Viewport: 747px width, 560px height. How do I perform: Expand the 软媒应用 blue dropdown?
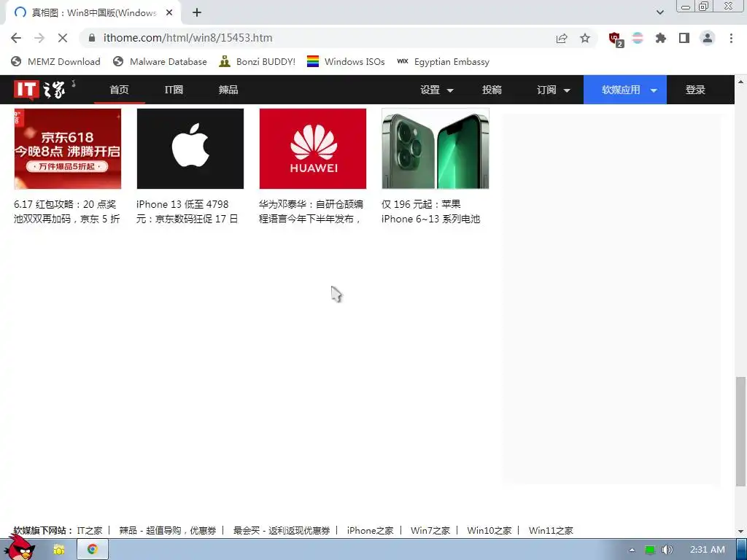(625, 90)
